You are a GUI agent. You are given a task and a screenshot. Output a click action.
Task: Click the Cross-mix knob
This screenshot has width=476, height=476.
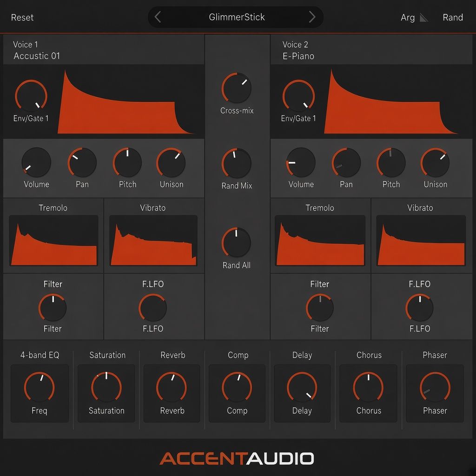(237, 88)
